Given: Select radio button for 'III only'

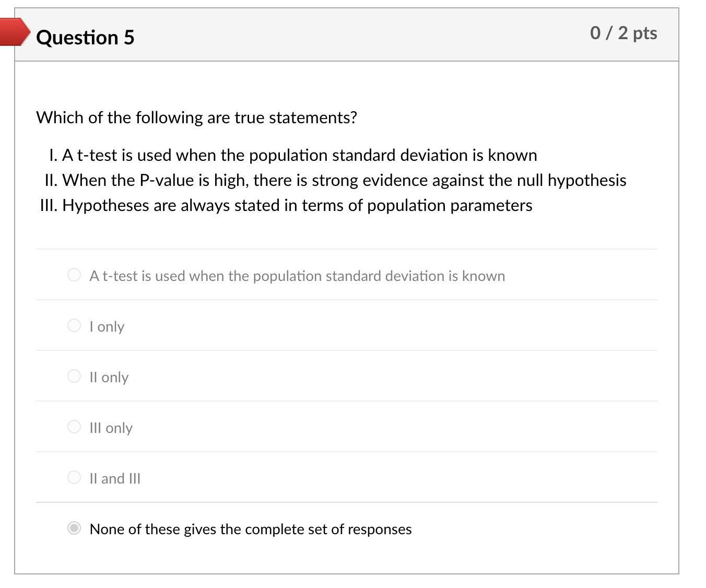Looking at the screenshot, I should coord(74,427).
